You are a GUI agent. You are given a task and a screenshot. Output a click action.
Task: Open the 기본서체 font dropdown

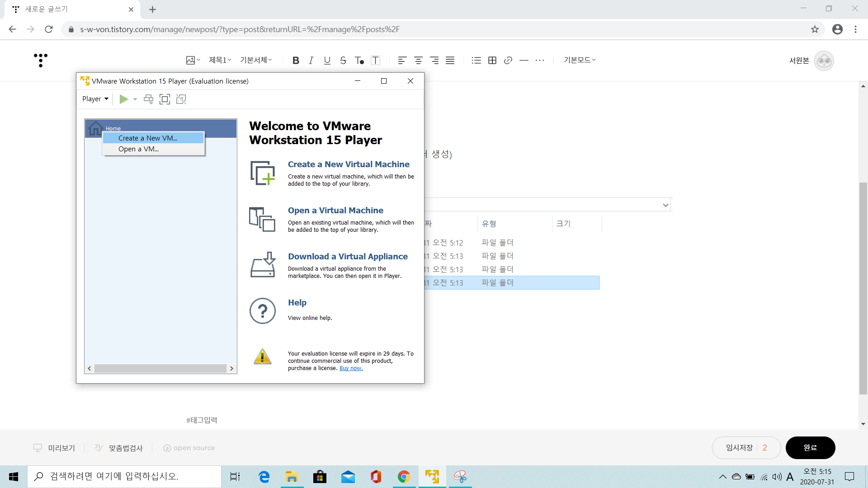pyautogui.click(x=256, y=60)
